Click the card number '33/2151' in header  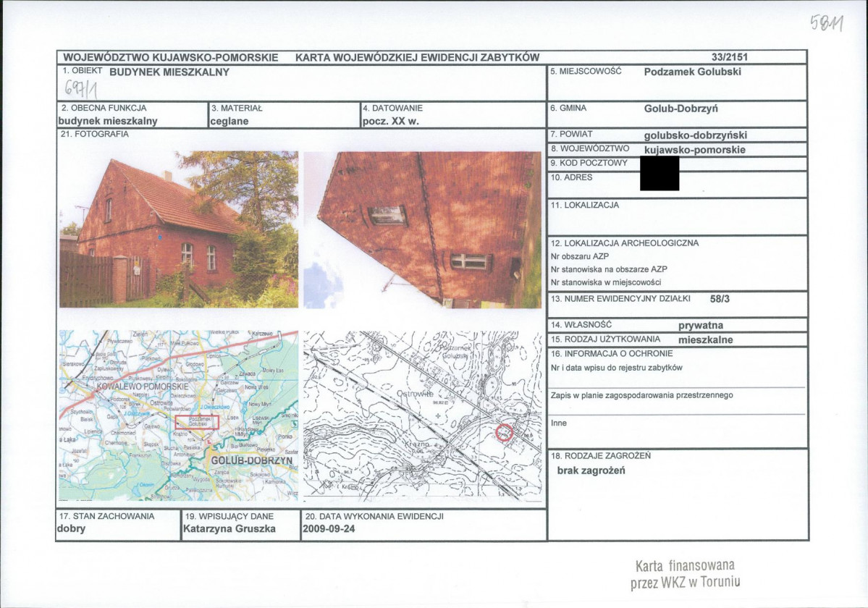(x=730, y=57)
